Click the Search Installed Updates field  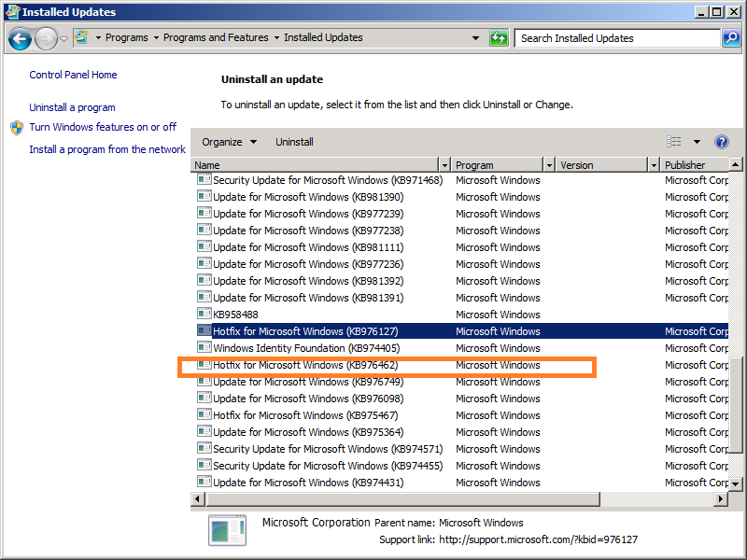617,38
